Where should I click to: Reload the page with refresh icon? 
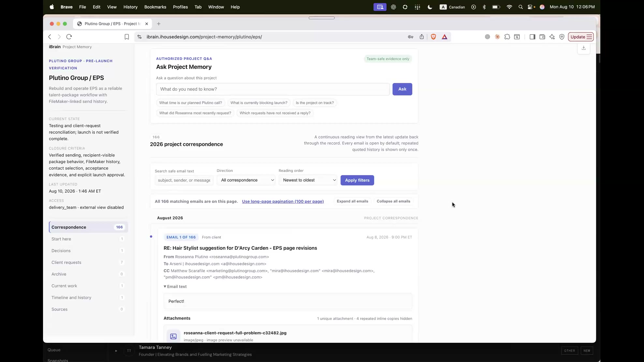69,37
